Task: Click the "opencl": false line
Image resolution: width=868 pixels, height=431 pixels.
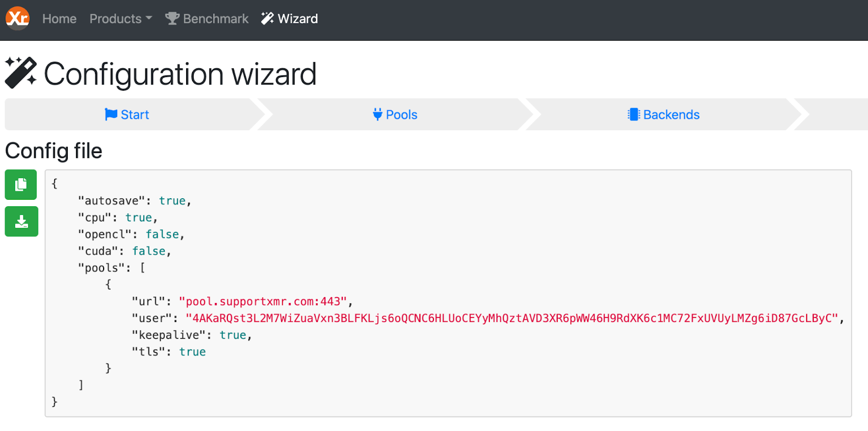Action: coord(131,234)
